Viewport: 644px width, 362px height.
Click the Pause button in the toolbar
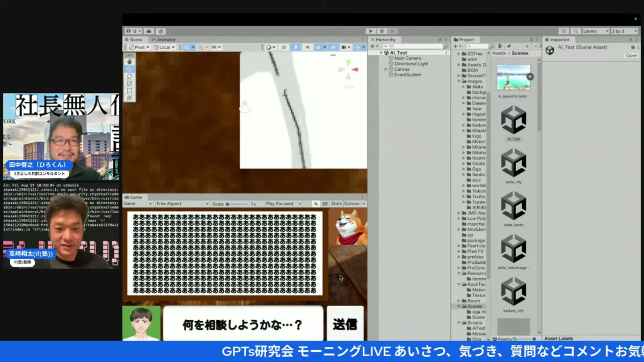click(x=382, y=32)
